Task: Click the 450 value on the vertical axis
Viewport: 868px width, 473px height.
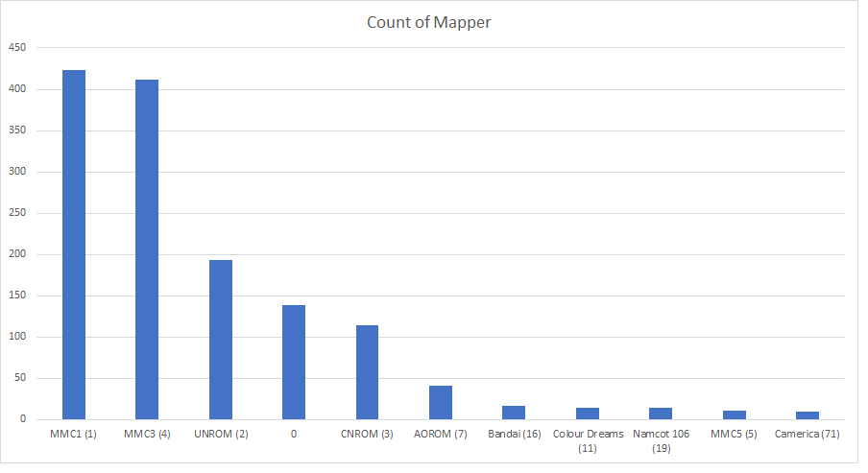Action: [x=18, y=48]
